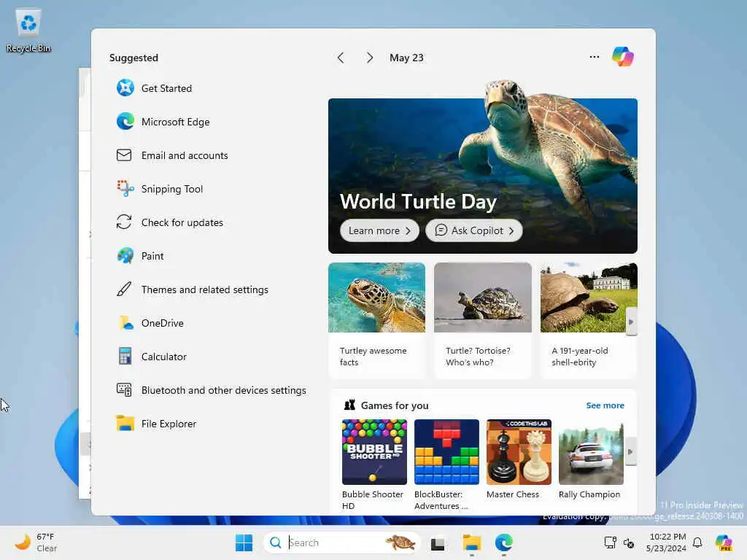The width and height of the screenshot is (747, 560).
Task: Open the Get Started app icon
Action: coord(125,88)
